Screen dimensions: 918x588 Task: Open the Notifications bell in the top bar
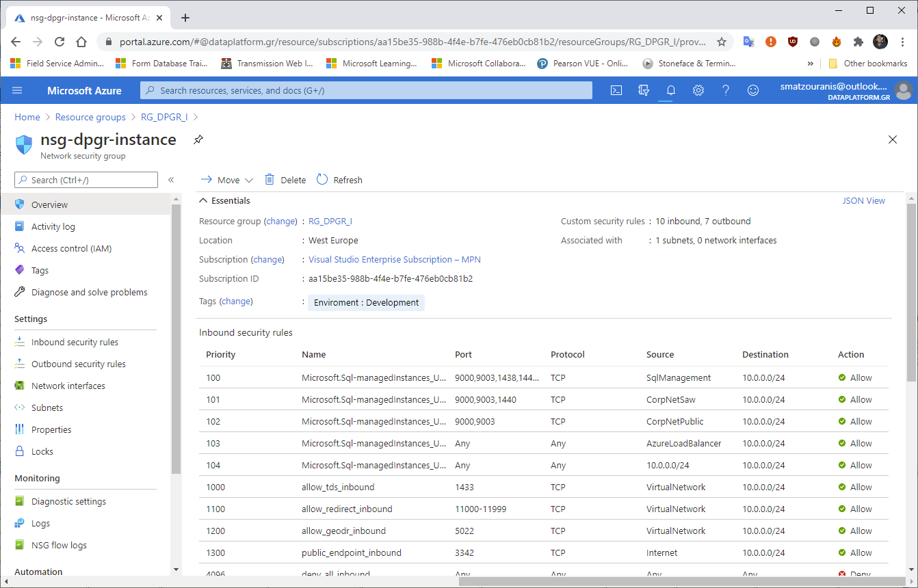pyautogui.click(x=670, y=90)
